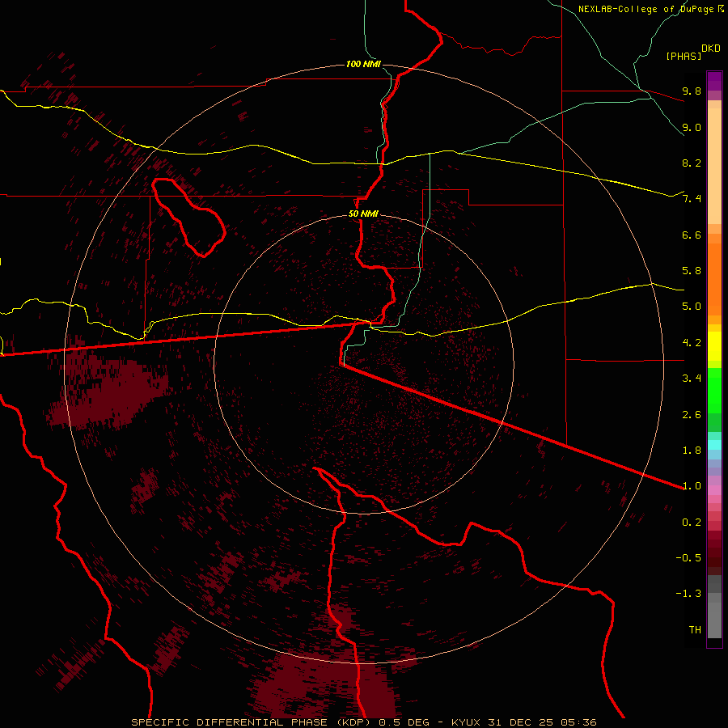Click the 7.4 legend value
Screen dimensions: 728x728
[692, 199]
